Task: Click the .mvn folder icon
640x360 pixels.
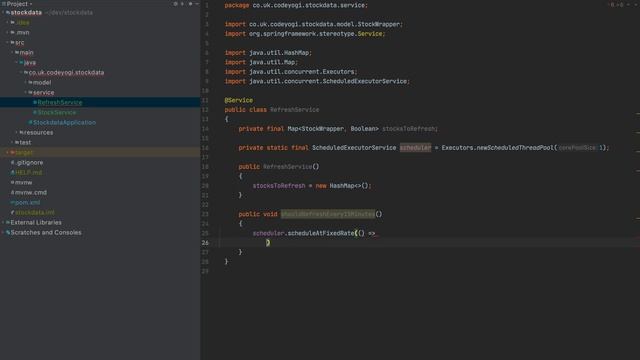Action: (x=13, y=32)
